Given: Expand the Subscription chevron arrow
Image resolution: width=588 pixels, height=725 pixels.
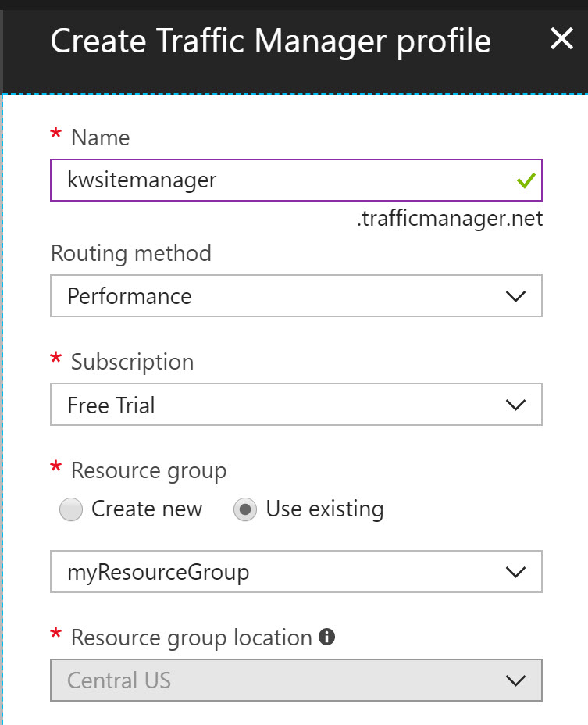Looking at the screenshot, I should [515, 405].
